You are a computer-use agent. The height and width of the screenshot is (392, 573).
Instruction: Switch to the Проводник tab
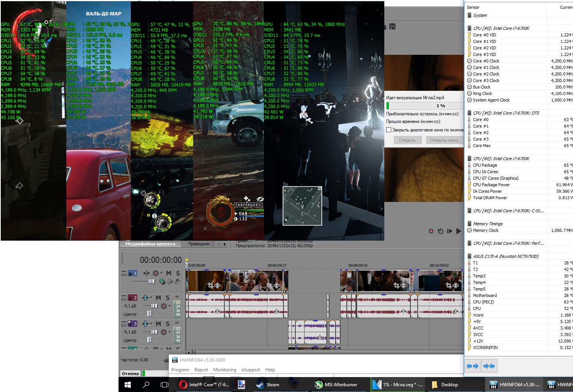pyautogui.click(x=199, y=244)
